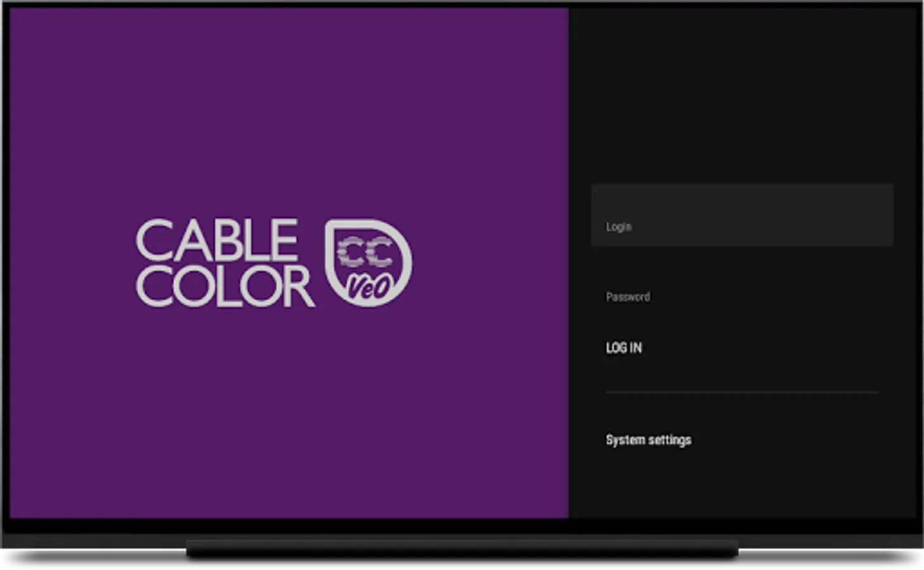This screenshot has width=924, height=570.
Task: Select the Password input field
Action: click(x=742, y=296)
